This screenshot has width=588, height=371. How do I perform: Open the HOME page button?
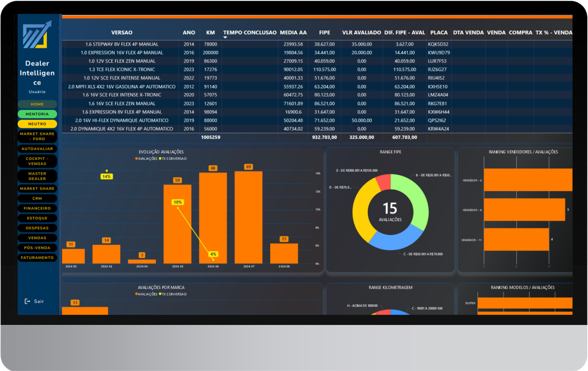(x=37, y=104)
